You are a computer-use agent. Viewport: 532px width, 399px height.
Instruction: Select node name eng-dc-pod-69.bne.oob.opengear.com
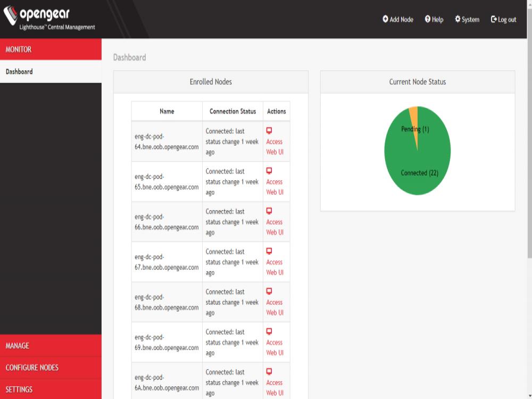coord(167,342)
